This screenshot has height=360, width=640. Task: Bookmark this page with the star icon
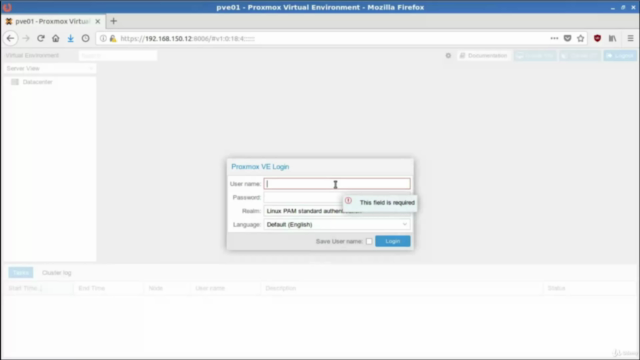(580, 38)
